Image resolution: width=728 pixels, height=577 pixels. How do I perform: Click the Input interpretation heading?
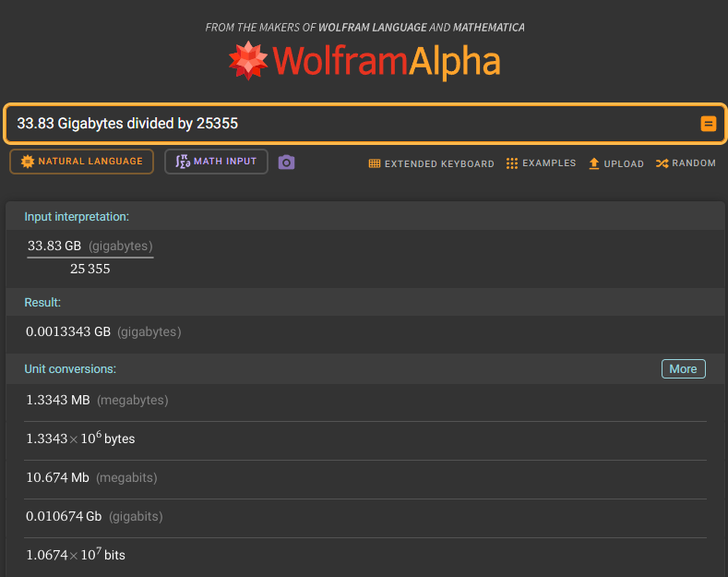click(77, 217)
